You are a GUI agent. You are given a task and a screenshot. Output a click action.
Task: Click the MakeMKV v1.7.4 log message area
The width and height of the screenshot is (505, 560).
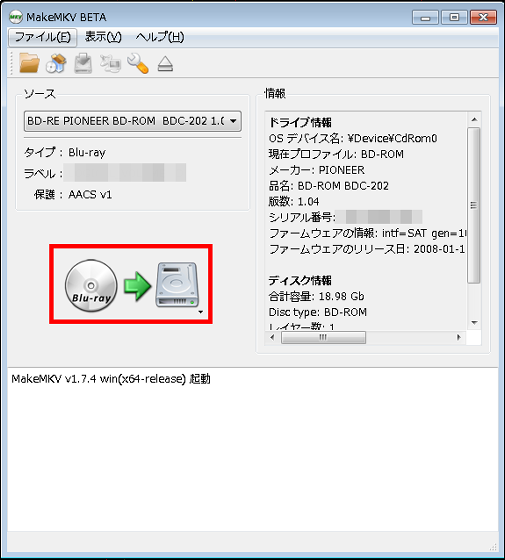coord(111,379)
